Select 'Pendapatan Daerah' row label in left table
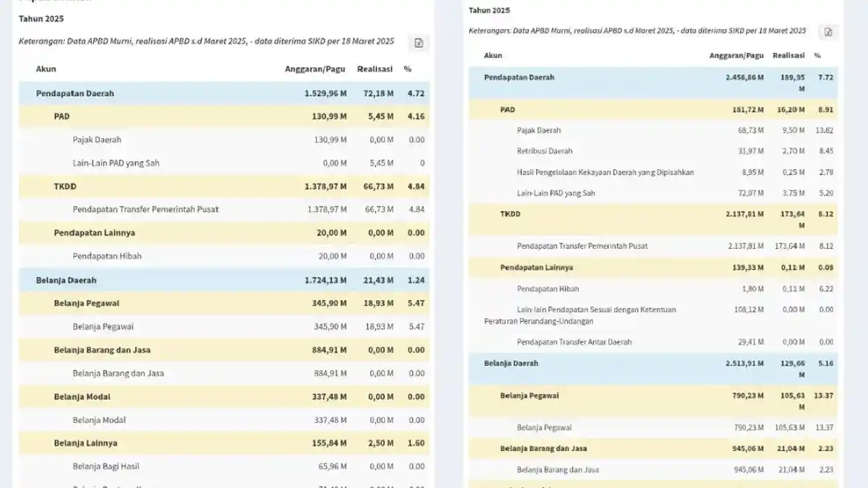 (x=75, y=93)
